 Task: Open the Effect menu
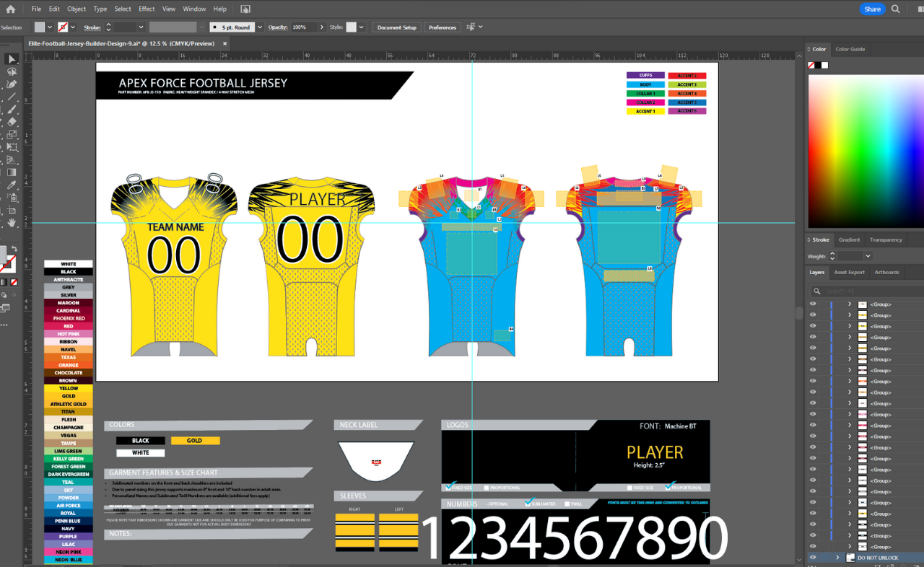[x=147, y=9]
